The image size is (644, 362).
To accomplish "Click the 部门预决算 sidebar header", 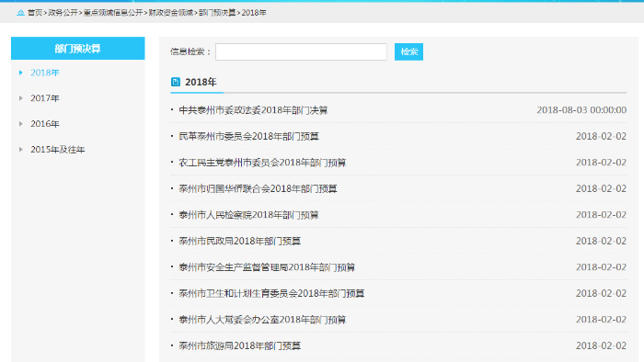I will pos(78,49).
